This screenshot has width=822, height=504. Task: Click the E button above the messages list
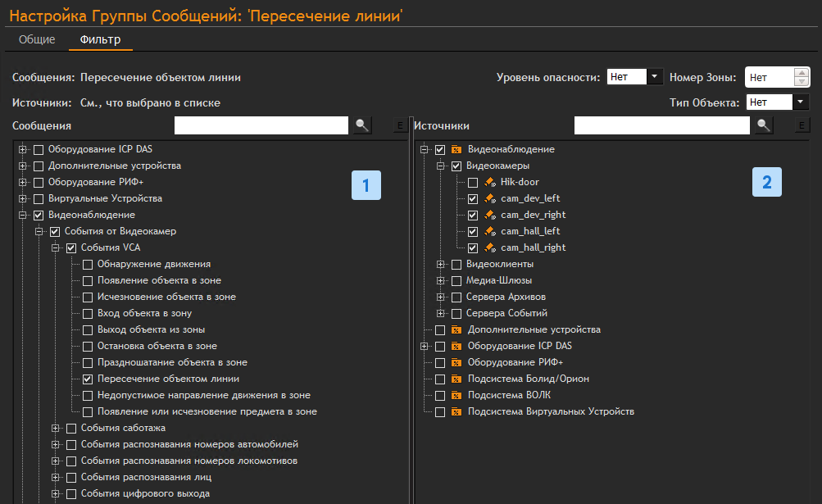400,125
